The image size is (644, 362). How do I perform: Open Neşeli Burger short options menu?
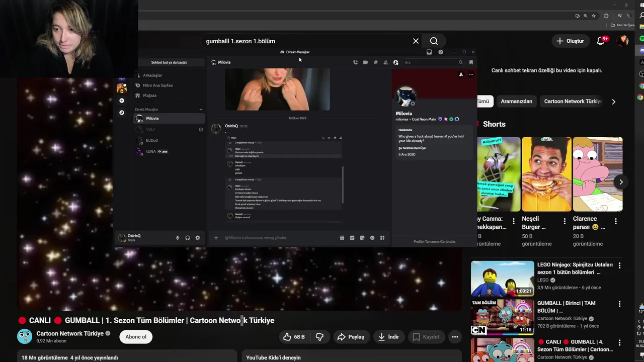click(565, 221)
